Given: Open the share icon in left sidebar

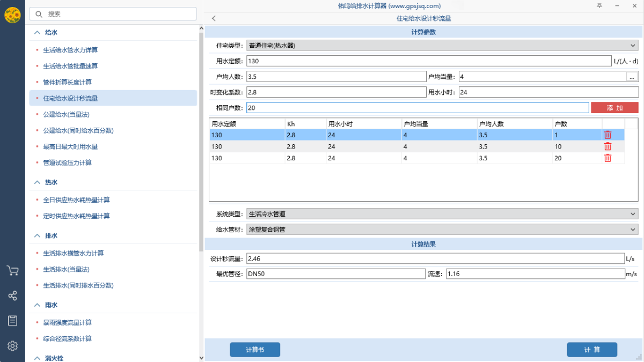Looking at the screenshot, I should tap(12, 295).
